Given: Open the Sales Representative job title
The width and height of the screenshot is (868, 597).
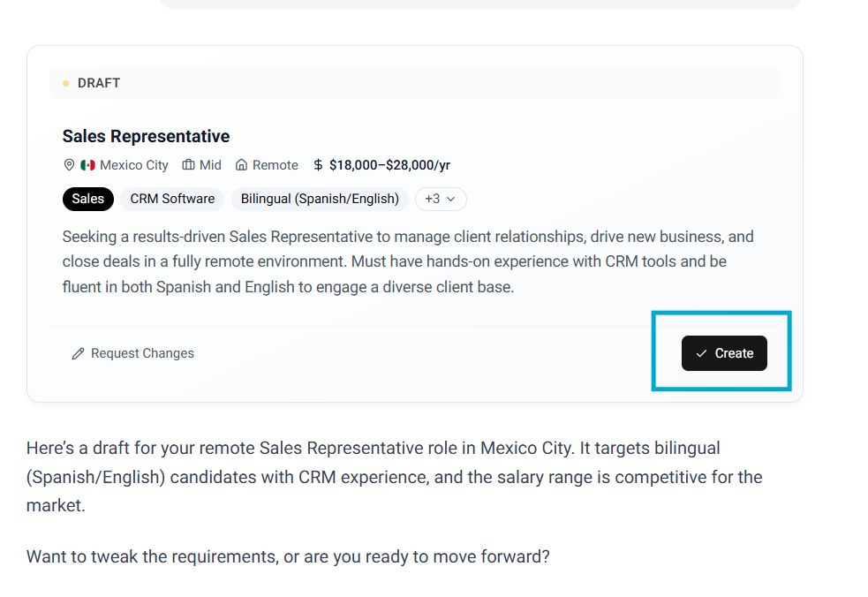Looking at the screenshot, I should (x=146, y=136).
